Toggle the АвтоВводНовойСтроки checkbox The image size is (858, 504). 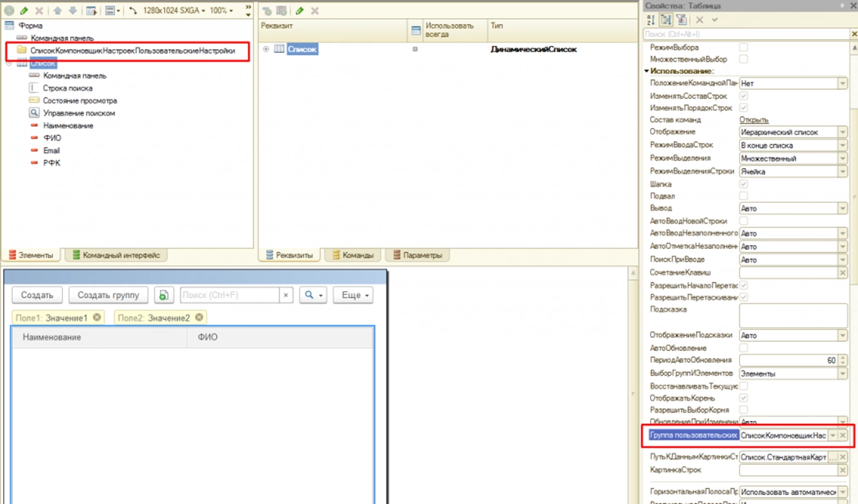coord(743,221)
